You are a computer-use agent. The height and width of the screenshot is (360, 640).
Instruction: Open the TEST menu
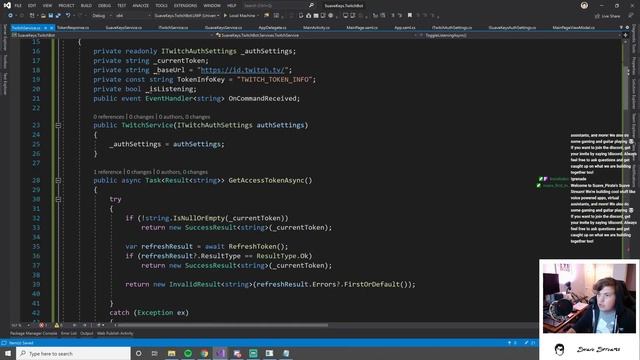point(122,6)
